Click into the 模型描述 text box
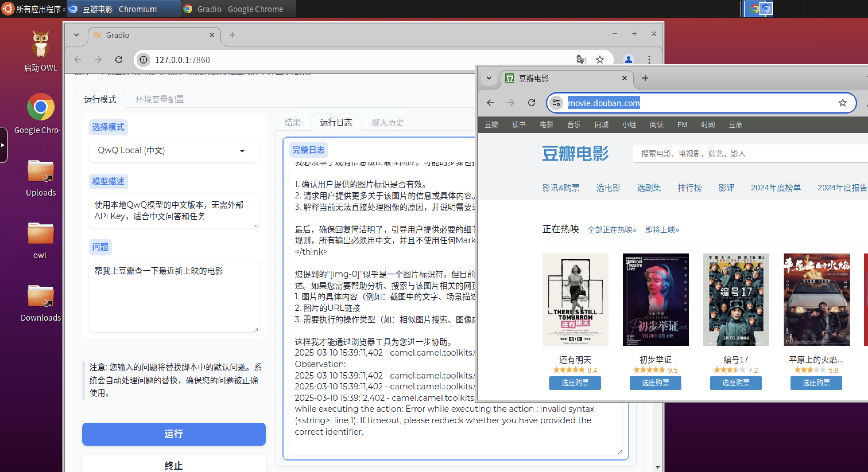Image resolution: width=868 pixels, height=472 pixels. pos(174,211)
